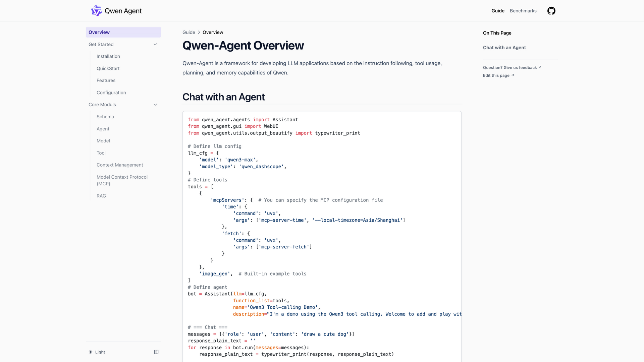Click the Chat with an Agent heading

coord(223,97)
